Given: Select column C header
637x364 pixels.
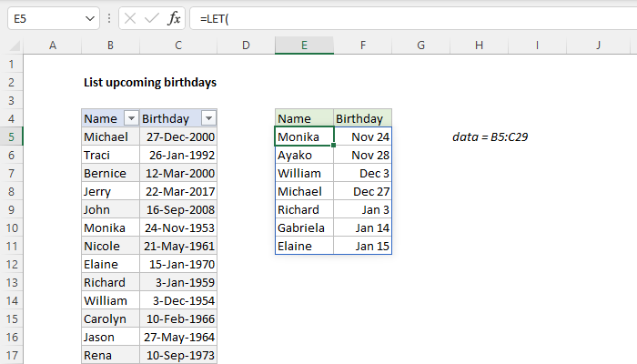Looking at the screenshot, I should [178, 45].
